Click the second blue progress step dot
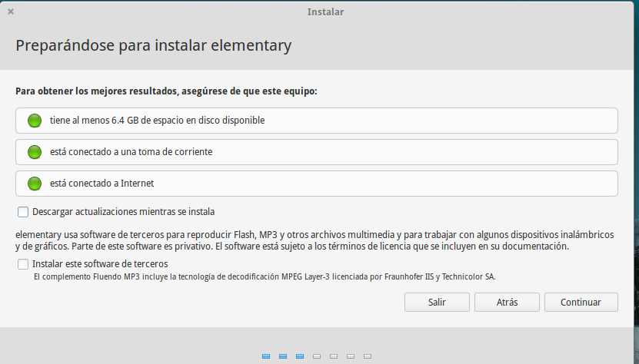Image resolution: width=639 pixels, height=364 pixels. [x=283, y=356]
